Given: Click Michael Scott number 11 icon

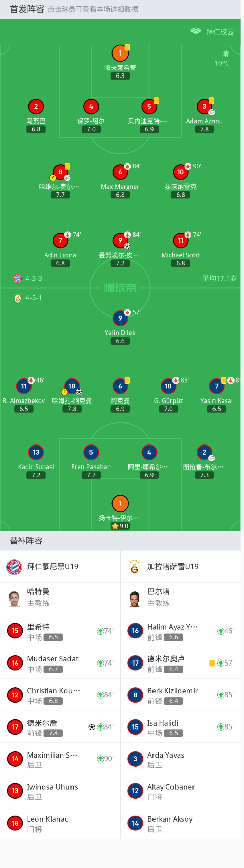Looking at the screenshot, I should (181, 241).
